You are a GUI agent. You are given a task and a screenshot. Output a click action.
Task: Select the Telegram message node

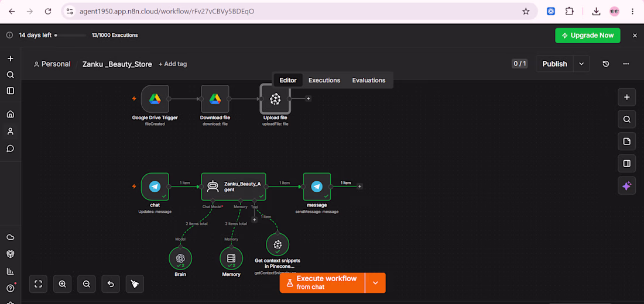point(317,186)
